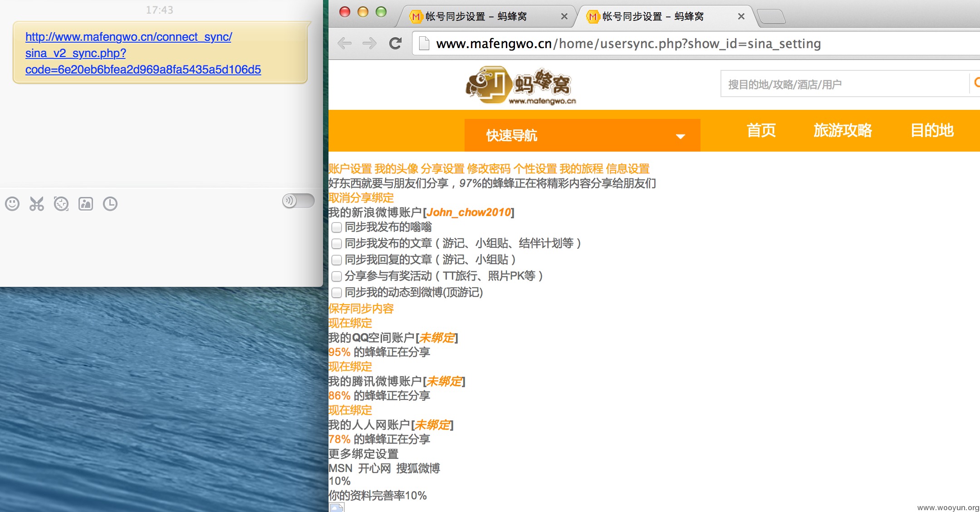This screenshot has width=980, height=512.
Task: Open 个性设置 link
Action: 535,169
